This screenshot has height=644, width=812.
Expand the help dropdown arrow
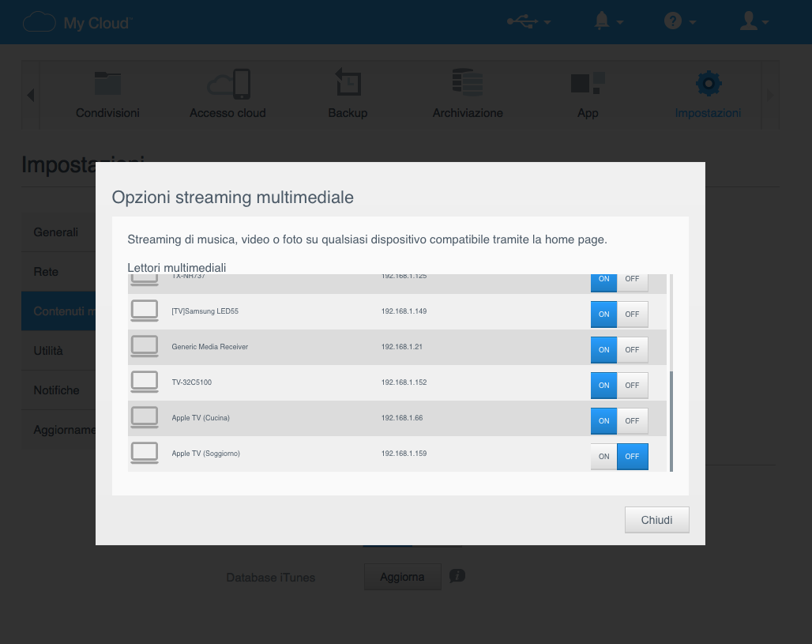693,22
